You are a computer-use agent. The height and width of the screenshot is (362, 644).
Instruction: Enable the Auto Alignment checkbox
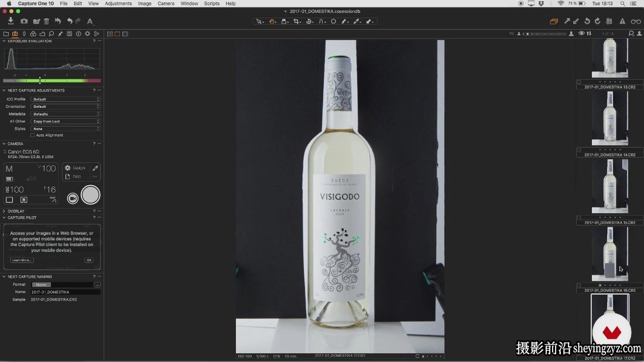click(x=32, y=135)
